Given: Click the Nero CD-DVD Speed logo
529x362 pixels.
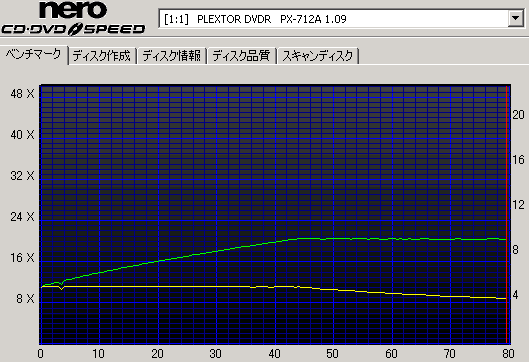Looking at the screenshot, I should click(73, 18).
